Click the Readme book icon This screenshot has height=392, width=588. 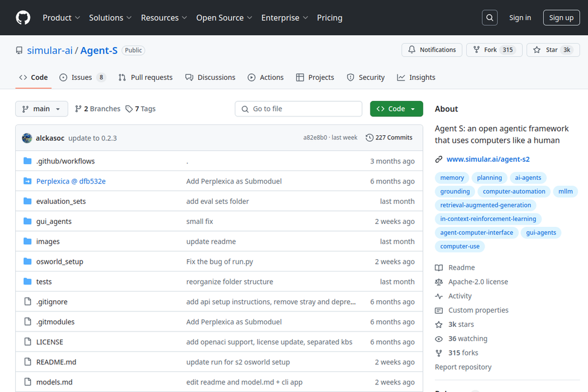[x=439, y=267]
